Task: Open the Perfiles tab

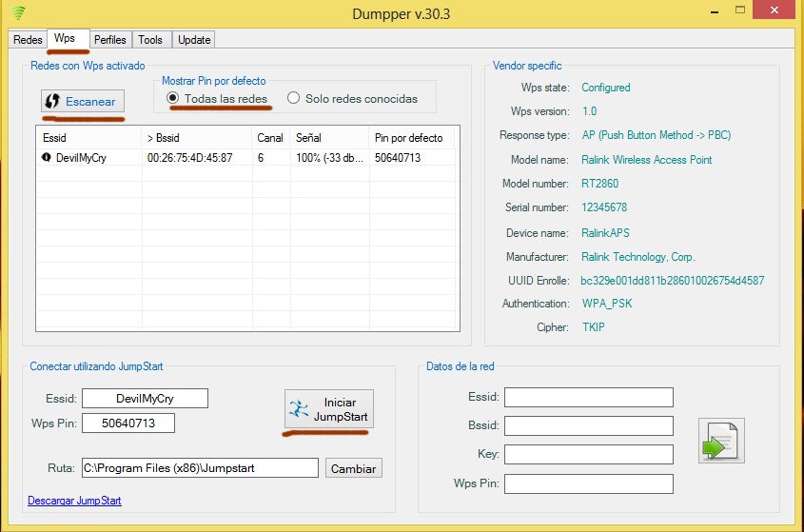Action: [109, 40]
